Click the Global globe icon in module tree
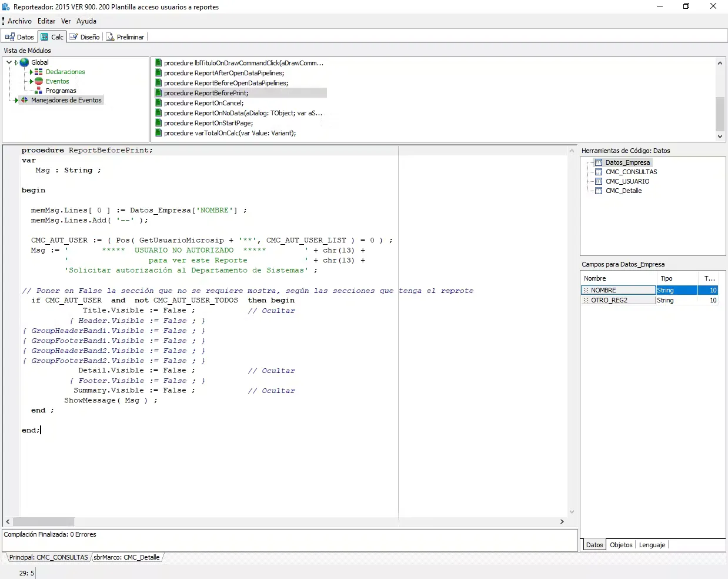This screenshot has height=579, width=728. (x=24, y=62)
